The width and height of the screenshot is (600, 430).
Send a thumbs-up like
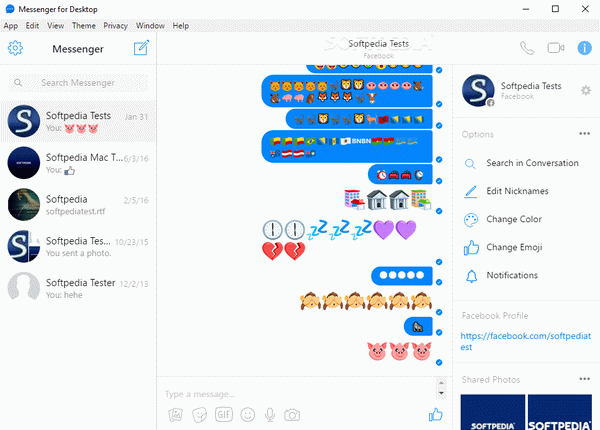coord(435,415)
